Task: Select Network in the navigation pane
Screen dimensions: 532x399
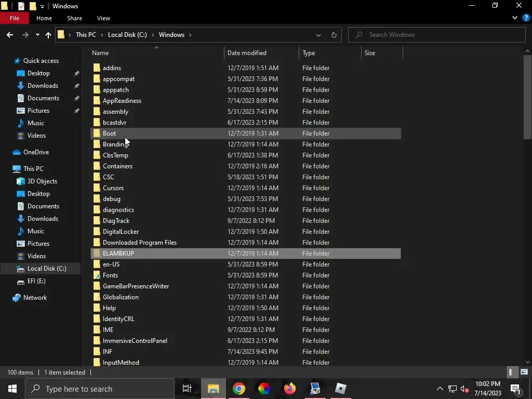Action: (35, 298)
